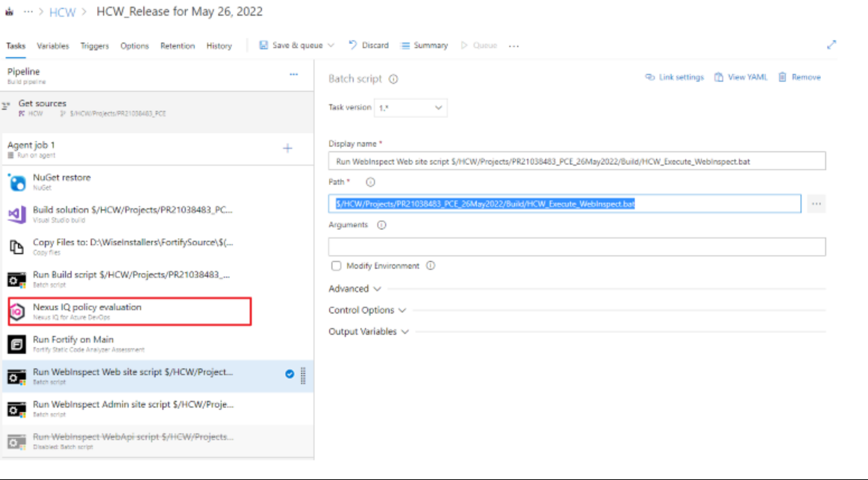Open Pipeline more options ellipsis
868x480 pixels.
[293, 74]
